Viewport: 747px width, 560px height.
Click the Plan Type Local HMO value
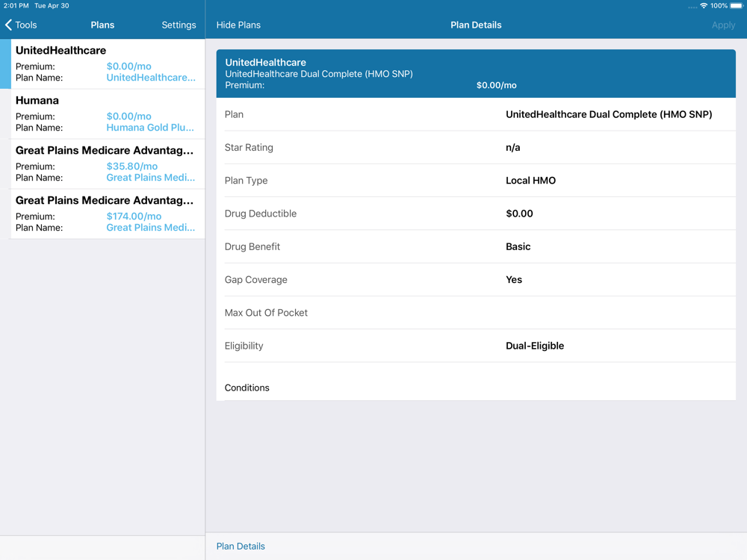coord(530,181)
